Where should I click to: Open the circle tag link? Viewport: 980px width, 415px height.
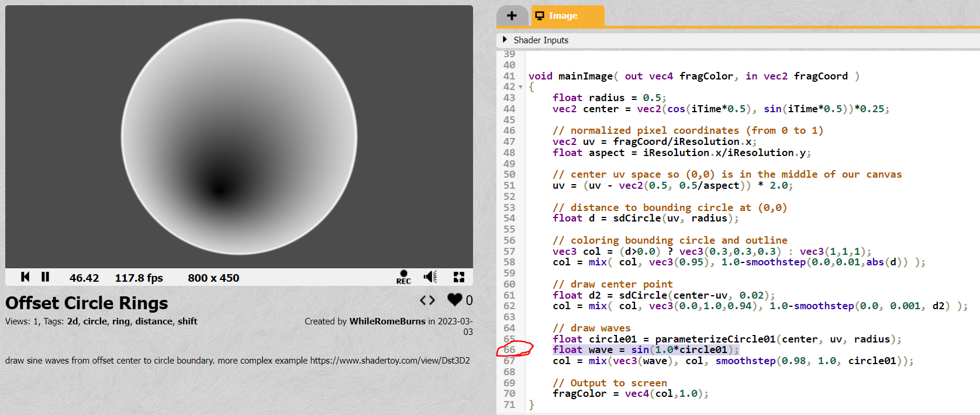(x=95, y=321)
